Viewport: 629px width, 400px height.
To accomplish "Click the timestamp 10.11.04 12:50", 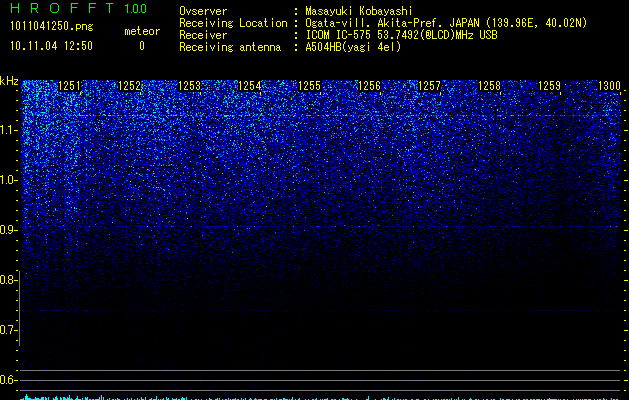I will tap(51, 46).
